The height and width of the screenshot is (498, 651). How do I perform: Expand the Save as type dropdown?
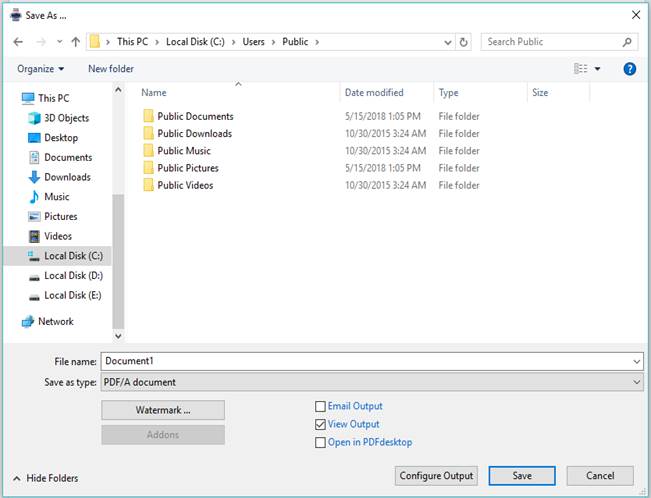[636, 382]
